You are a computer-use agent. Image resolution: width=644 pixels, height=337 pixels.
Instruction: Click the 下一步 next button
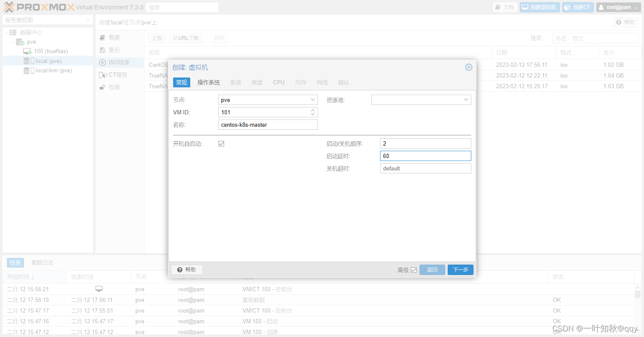[x=461, y=270]
